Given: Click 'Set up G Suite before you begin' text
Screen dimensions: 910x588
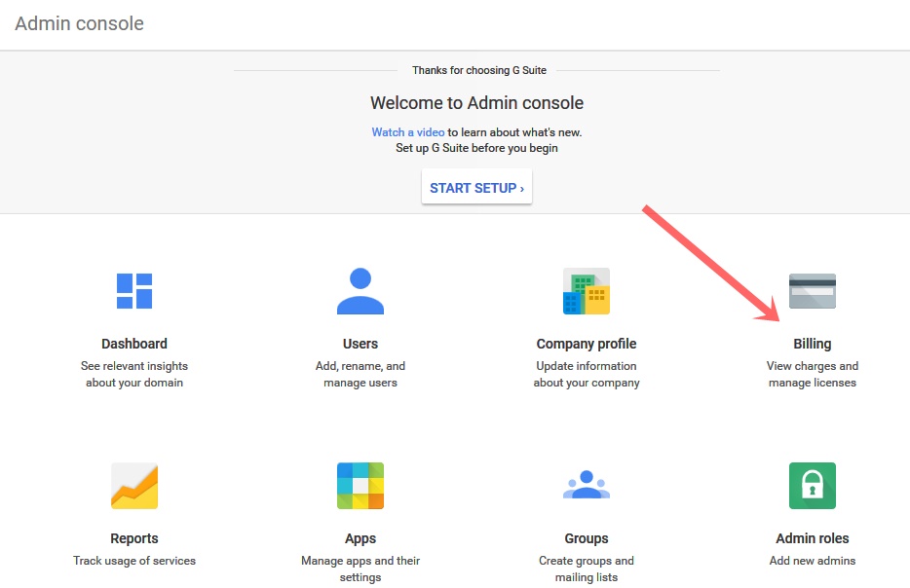Looking at the screenshot, I should [476, 148].
